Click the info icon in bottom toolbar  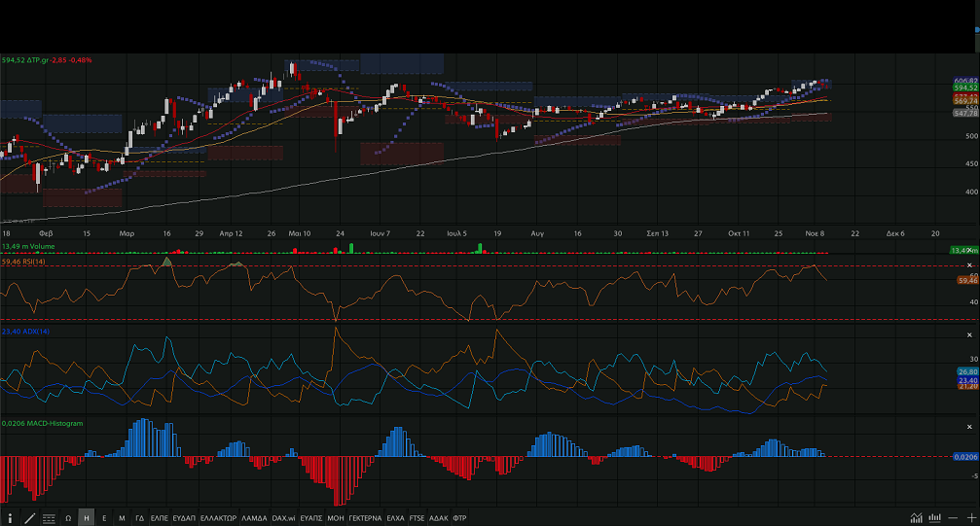pos(12,518)
